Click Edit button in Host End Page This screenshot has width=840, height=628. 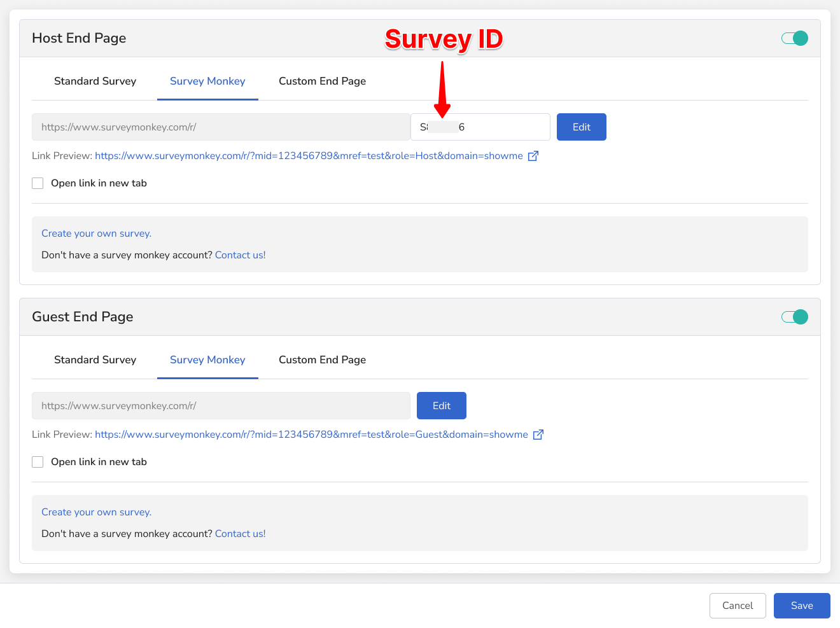[x=582, y=127]
